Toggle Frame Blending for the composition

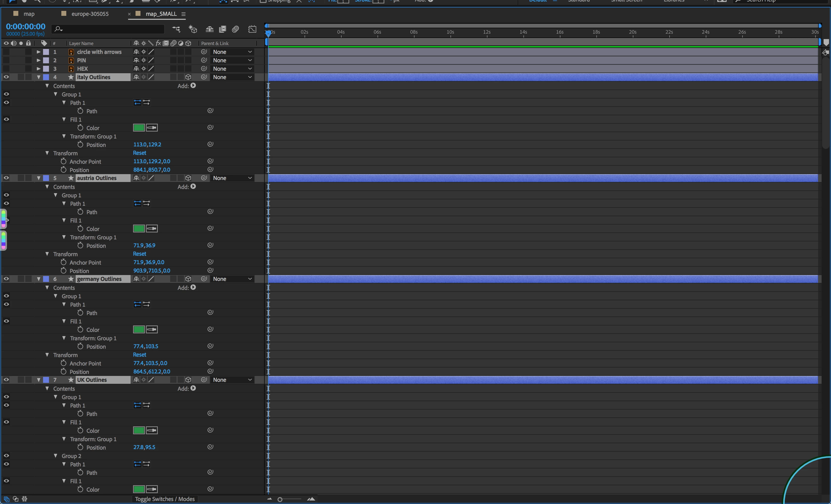222,29
